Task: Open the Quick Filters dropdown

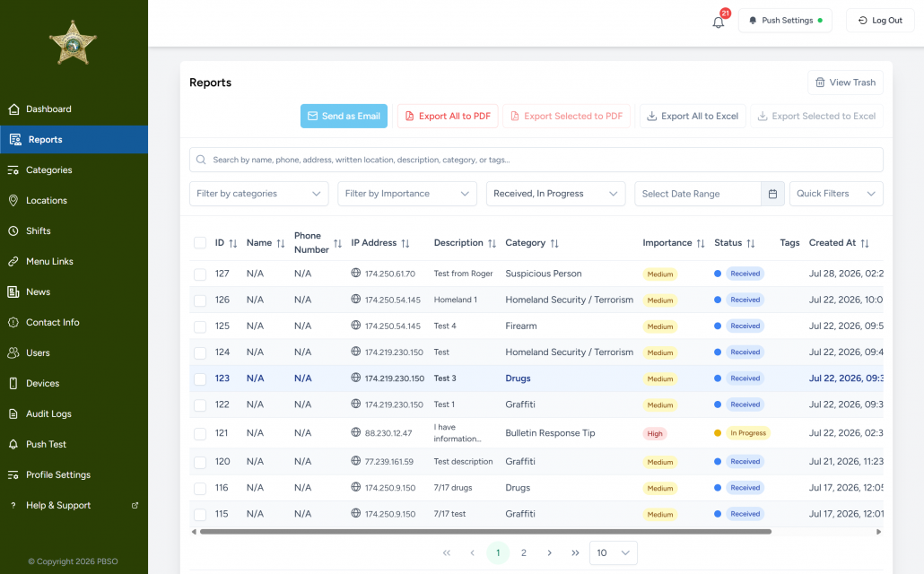Action: [835, 194]
